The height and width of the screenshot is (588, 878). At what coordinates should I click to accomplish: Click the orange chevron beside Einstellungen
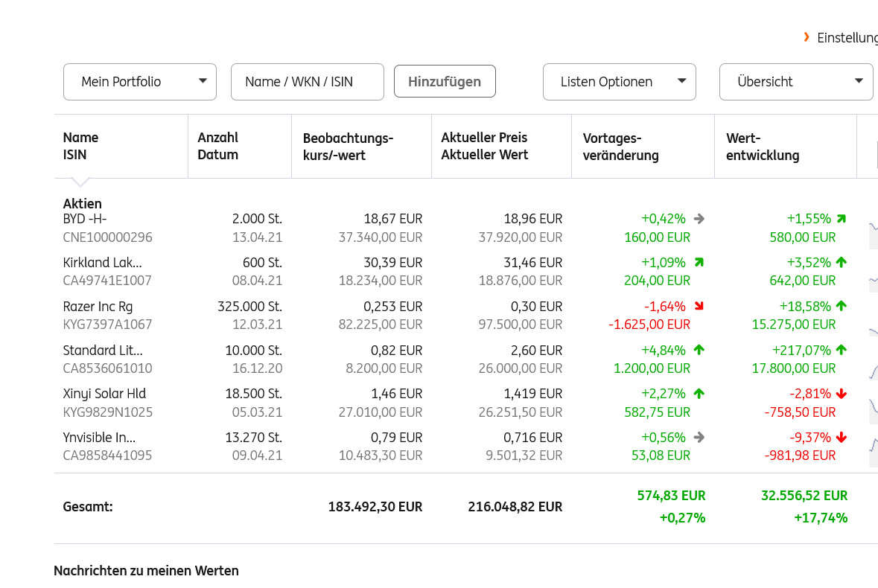coord(807,37)
